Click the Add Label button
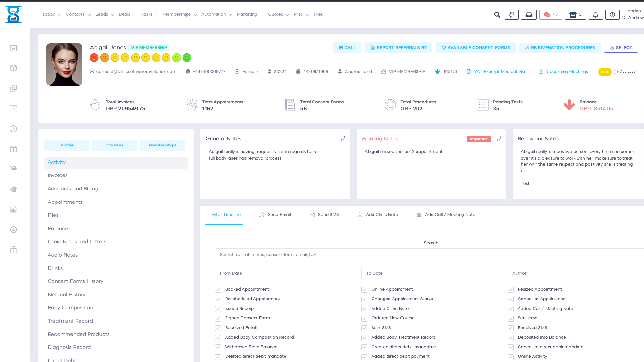The width and height of the screenshot is (644, 362). (x=626, y=72)
